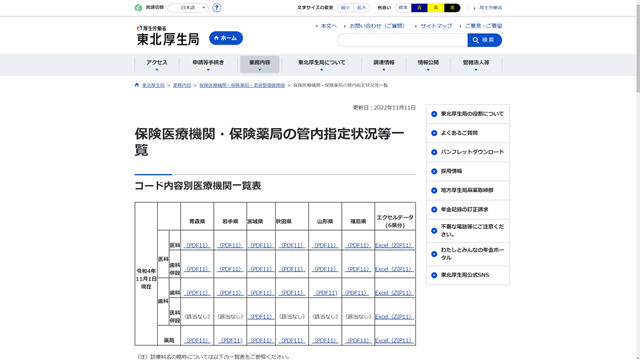The height and width of the screenshot is (360, 640).
Task: Open the language select dropdown 日本語
Action: [188, 8]
